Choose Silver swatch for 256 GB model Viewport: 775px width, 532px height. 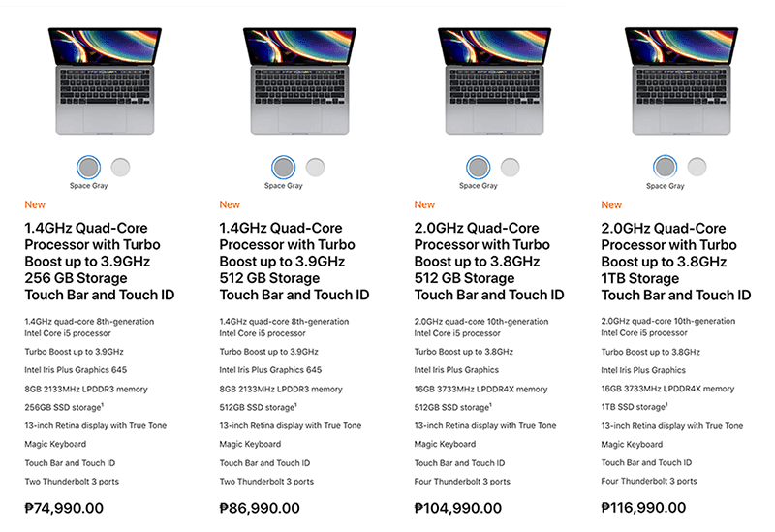(x=120, y=167)
